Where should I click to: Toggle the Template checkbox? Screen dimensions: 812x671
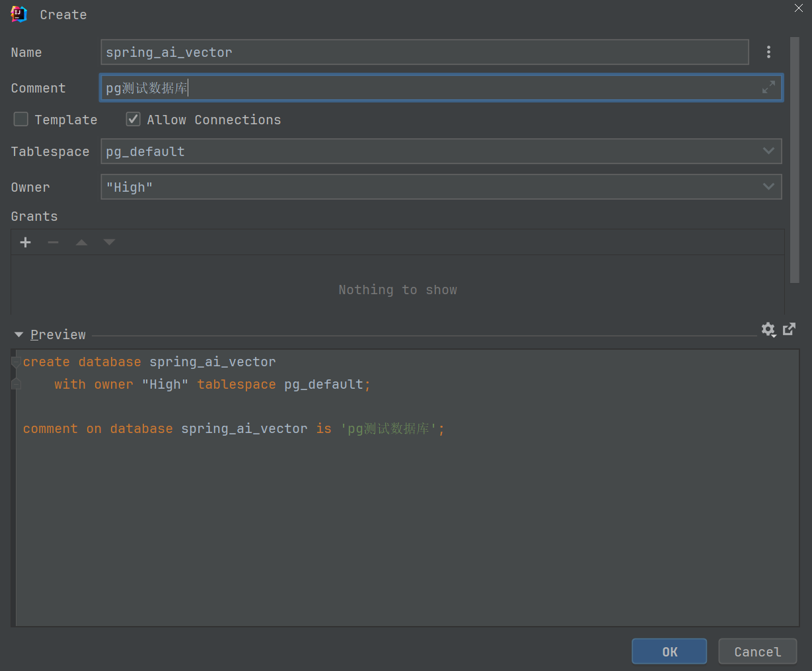click(x=21, y=119)
